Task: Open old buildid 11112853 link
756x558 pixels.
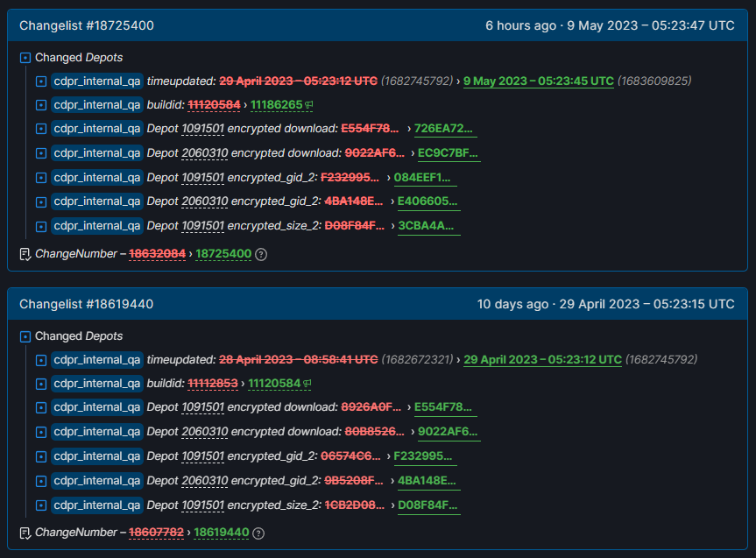Action: tap(213, 384)
